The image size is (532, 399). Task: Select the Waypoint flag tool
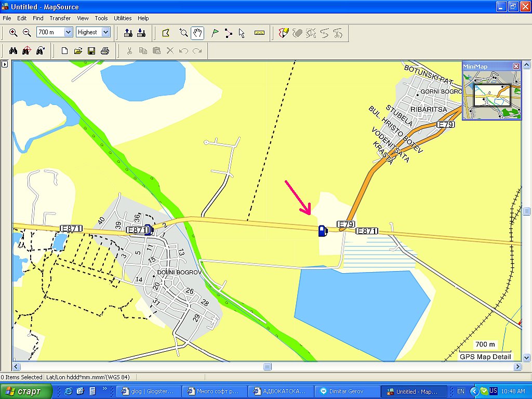(x=215, y=33)
